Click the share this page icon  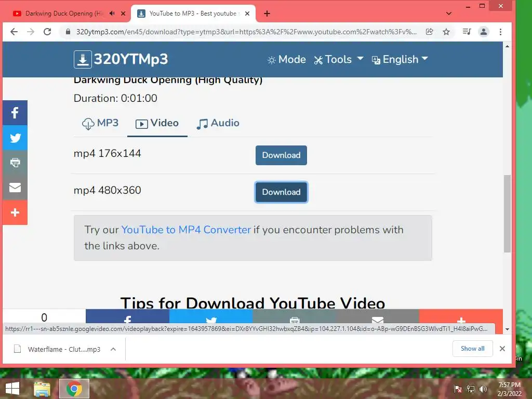click(429, 32)
